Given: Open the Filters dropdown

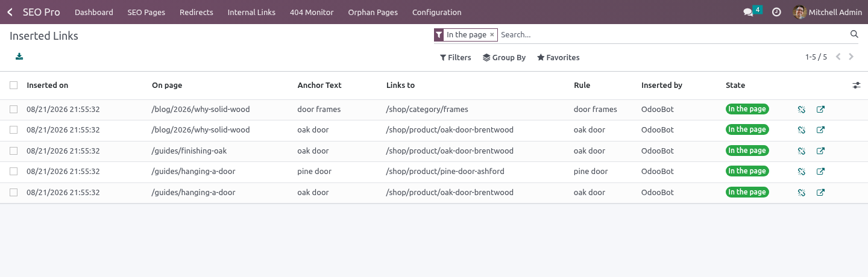Looking at the screenshot, I should click(455, 57).
